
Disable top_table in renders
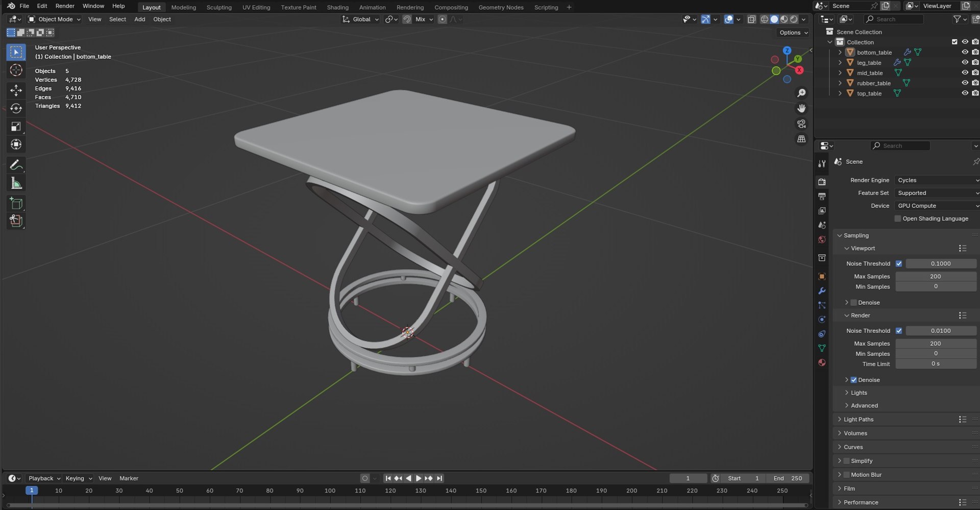(x=975, y=93)
